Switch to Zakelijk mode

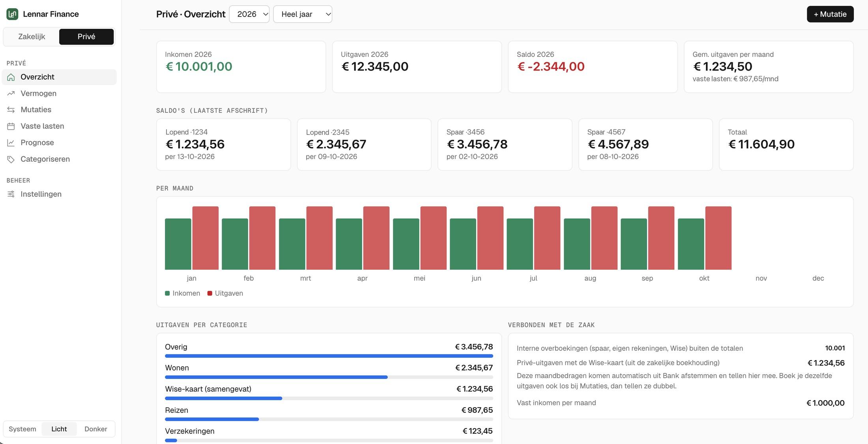tap(32, 37)
